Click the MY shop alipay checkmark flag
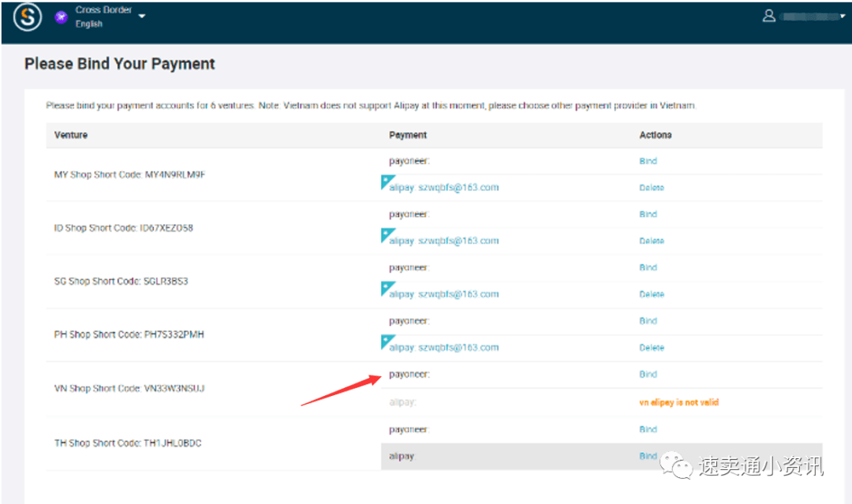852x504 pixels. pos(387,182)
